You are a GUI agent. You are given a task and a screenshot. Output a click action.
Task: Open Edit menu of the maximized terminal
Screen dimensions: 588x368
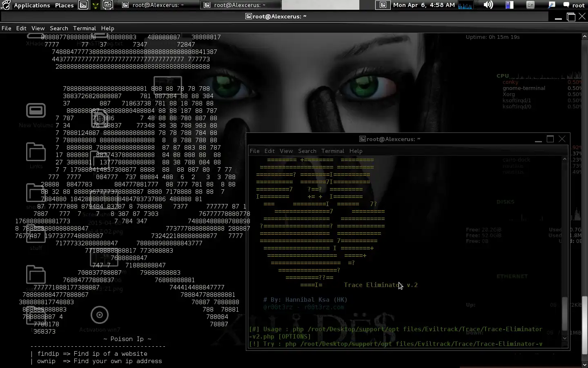pos(21,28)
